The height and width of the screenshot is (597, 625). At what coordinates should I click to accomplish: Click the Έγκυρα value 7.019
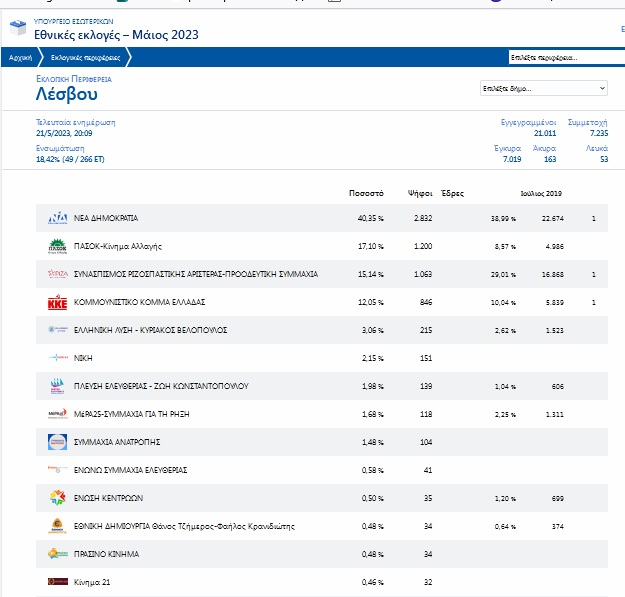click(x=512, y=159)
